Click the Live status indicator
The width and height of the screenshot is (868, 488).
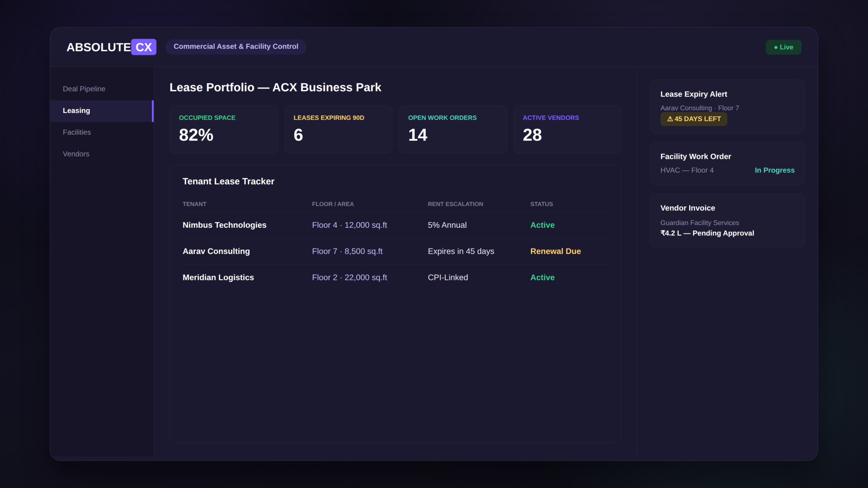click(x=784, y=47)
